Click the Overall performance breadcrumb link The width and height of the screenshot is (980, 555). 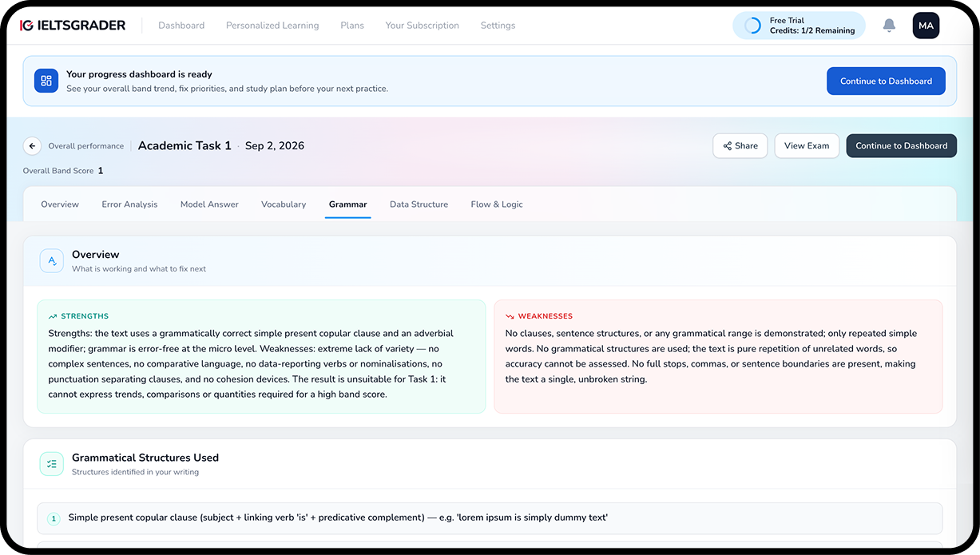click(x=86, y=146)
